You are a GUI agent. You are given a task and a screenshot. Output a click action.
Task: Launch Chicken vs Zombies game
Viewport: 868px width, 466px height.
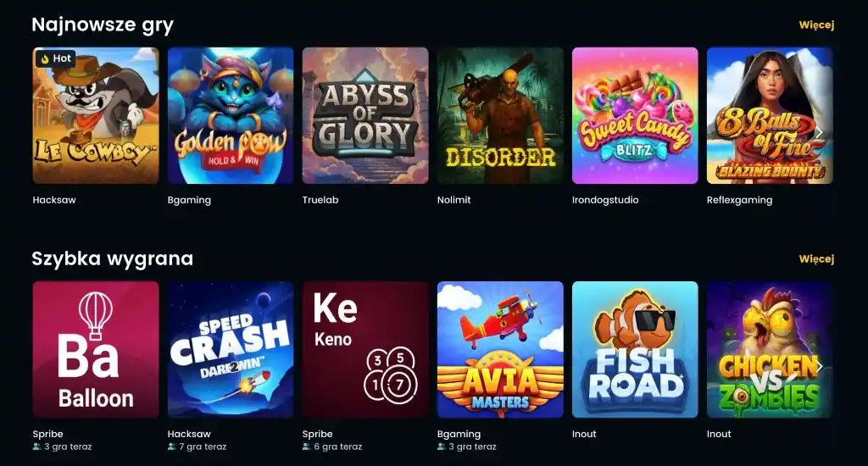click(770, 350)
